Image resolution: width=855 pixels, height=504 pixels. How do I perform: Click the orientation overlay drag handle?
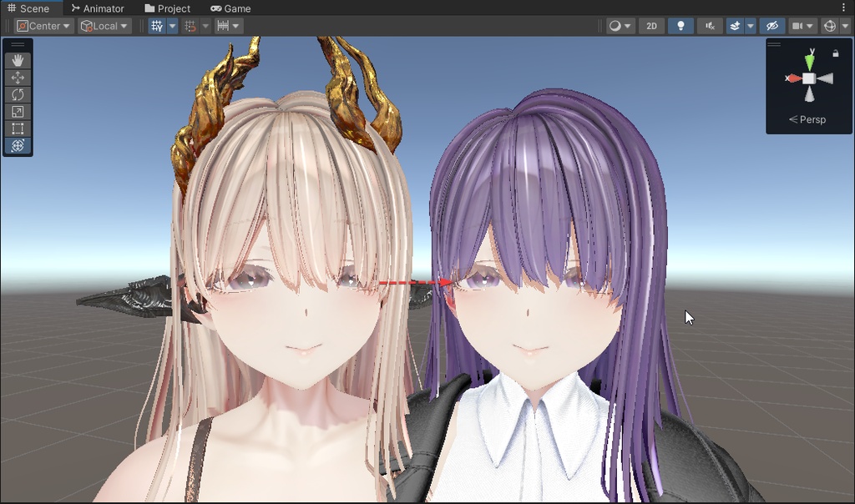coord(774,44)
